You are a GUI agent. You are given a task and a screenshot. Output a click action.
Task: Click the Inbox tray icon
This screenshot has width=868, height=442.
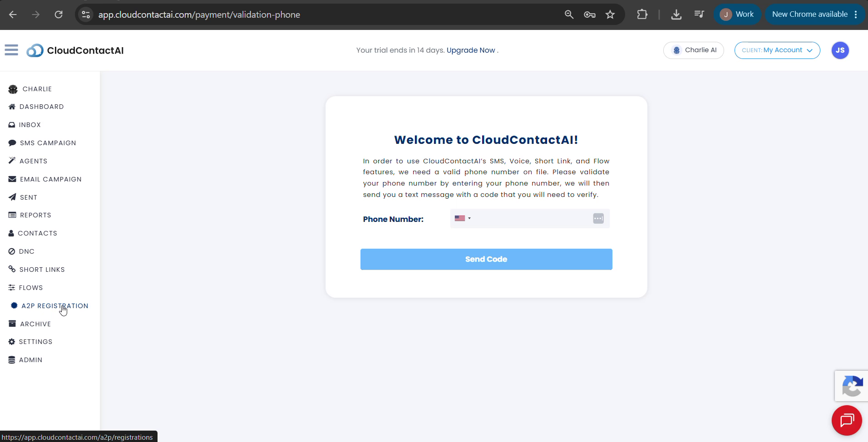point(12,125)
